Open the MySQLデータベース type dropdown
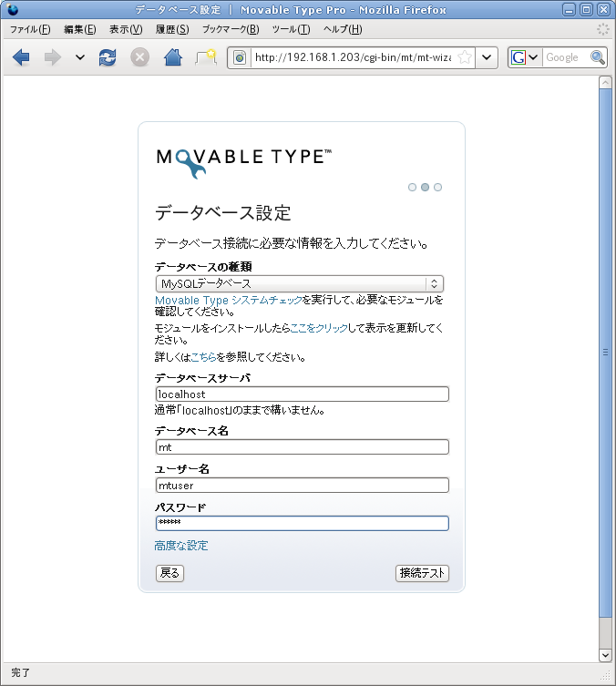Image resolution: width=616 pixels, height=686 pixels. (x=300, y=284)
